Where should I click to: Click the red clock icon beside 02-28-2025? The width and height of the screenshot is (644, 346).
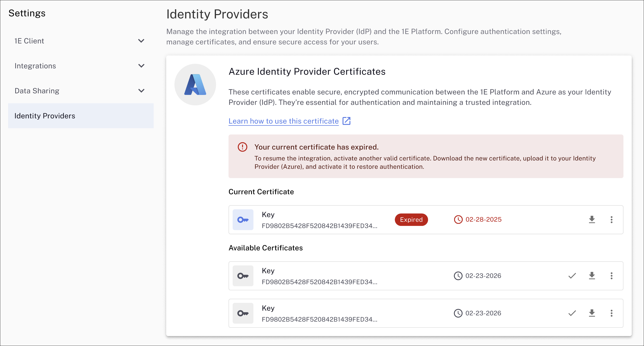458,220
